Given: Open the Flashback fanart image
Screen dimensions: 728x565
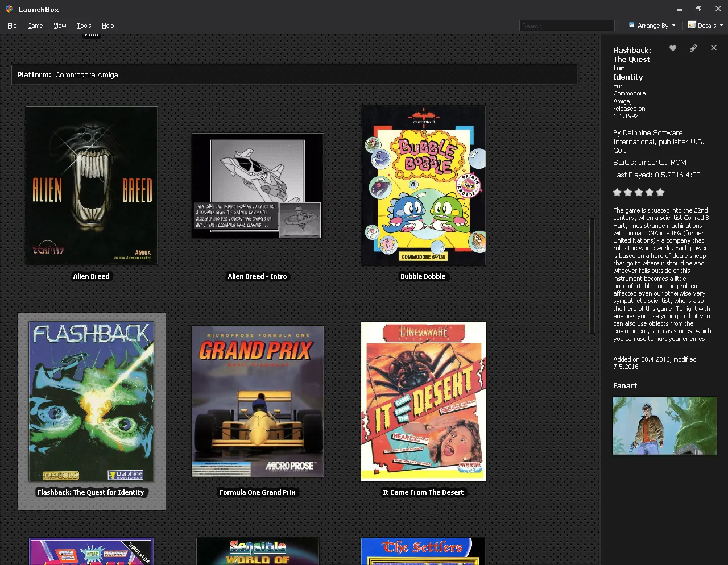Looking at the screenshot, I should pyautogui.click(x=664, y=426).
